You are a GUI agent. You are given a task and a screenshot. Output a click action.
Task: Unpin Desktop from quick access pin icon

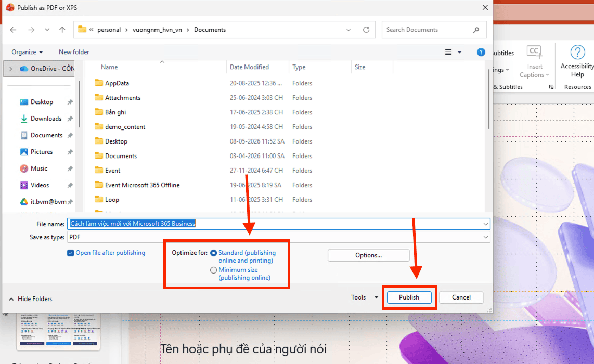click(70, 102)
